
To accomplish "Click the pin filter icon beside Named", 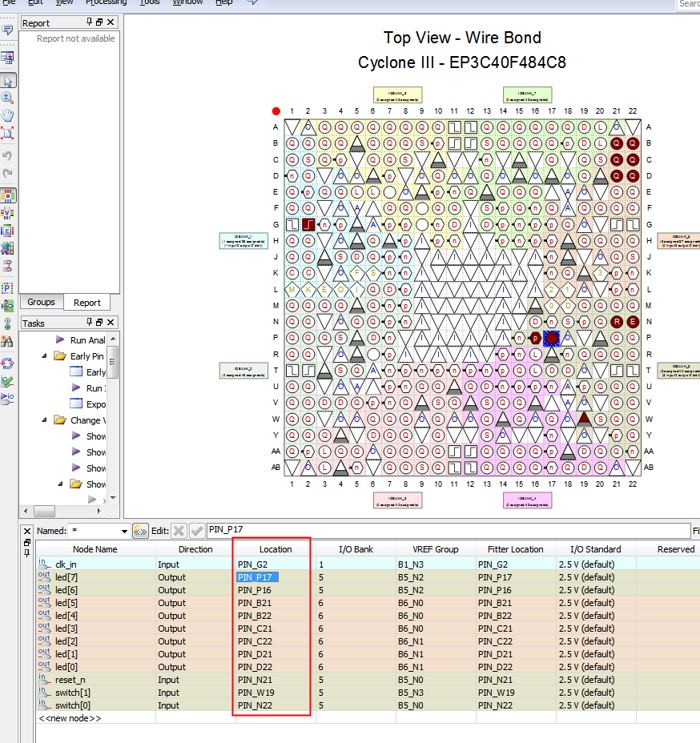I will point(140,531).
